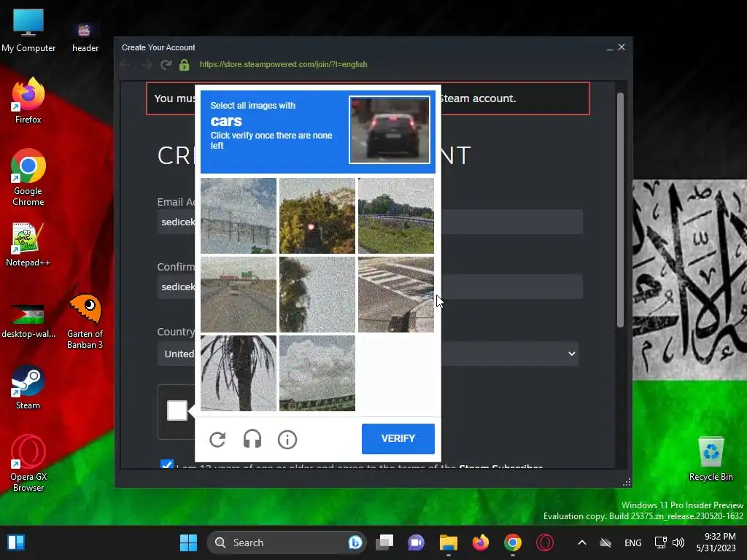
Task: Click the Bing icon in search box
Action: click(355, 542)
